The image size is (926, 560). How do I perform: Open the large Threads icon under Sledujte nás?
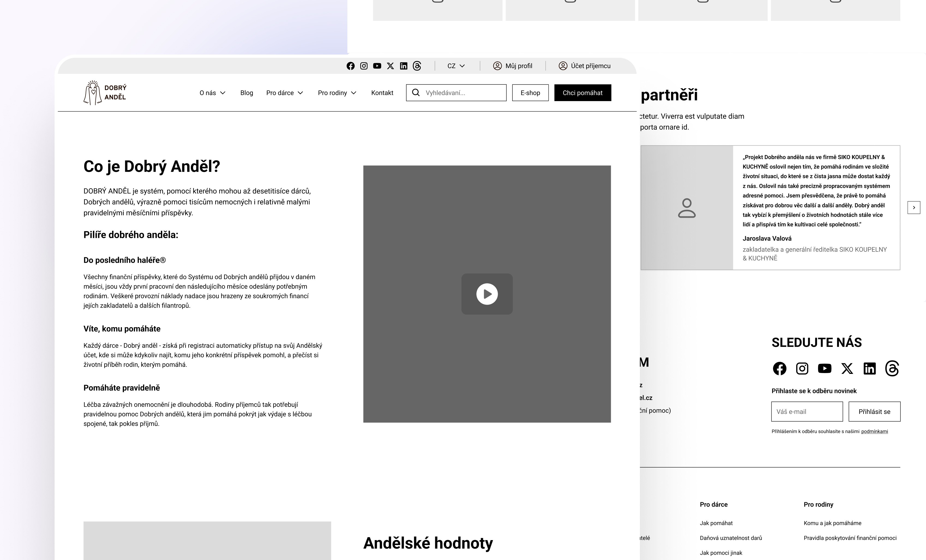click(892, 368)
